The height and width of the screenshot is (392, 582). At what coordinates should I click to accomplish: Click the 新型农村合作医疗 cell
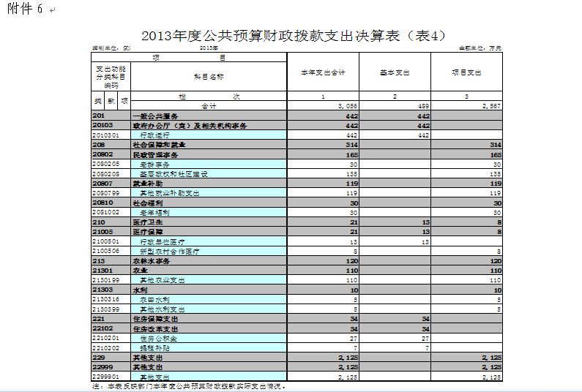(x=169, y=251)
